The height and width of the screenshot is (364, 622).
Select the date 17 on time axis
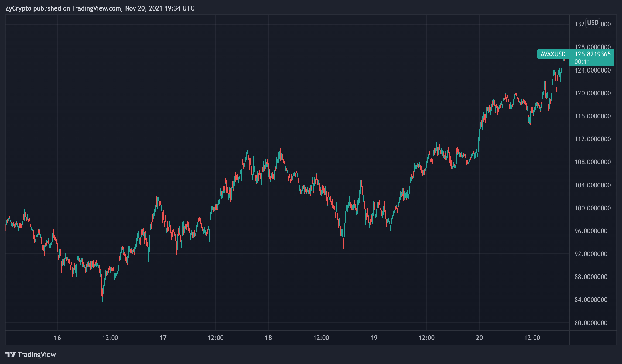coord(163,338)
